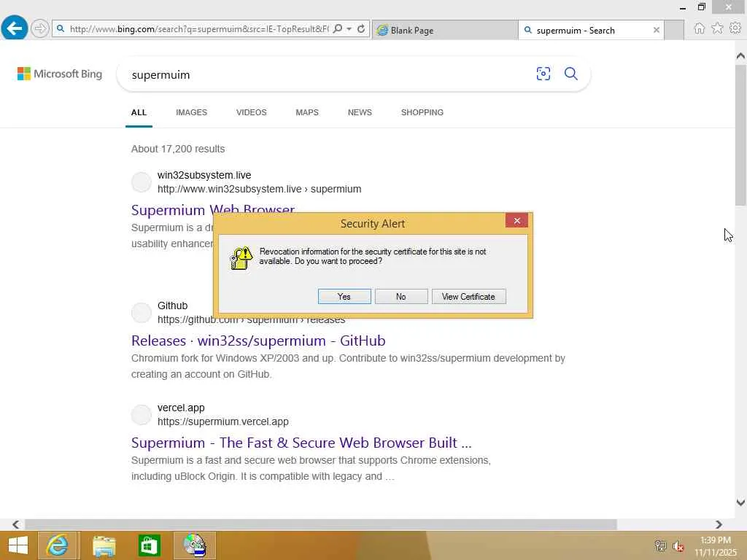Switch to SHOPPING results tab
The width and height of the screenshot is (747, 560).
[x=422, y=112]
